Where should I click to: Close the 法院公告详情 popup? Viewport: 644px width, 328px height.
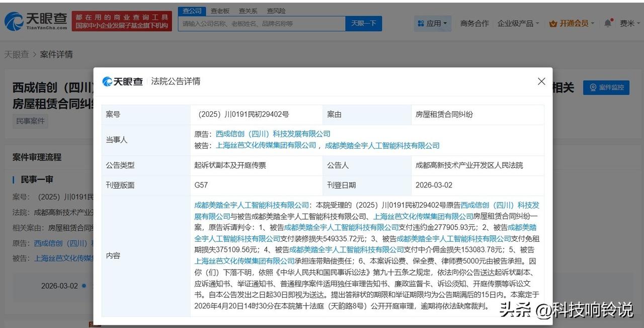[541, 81]
